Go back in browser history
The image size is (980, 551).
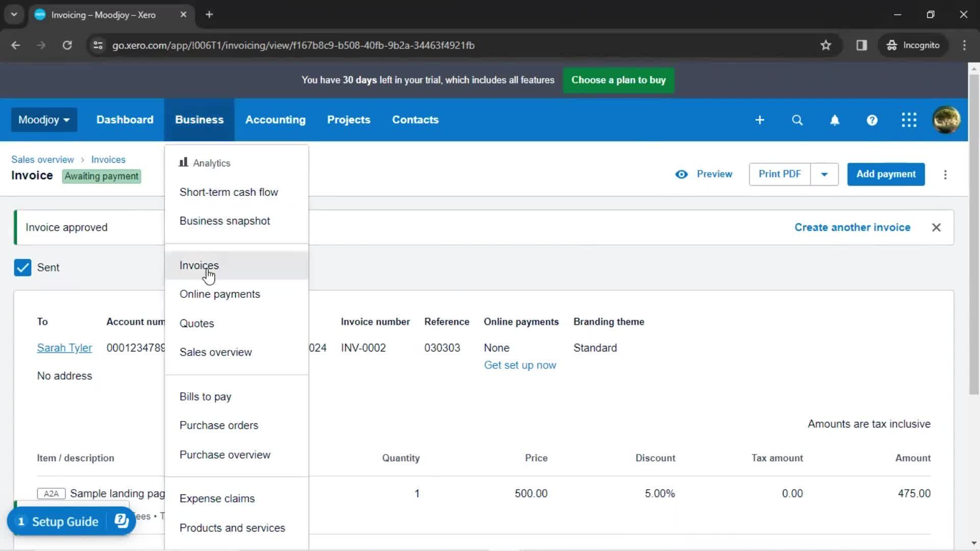click(x=16, y=45)
